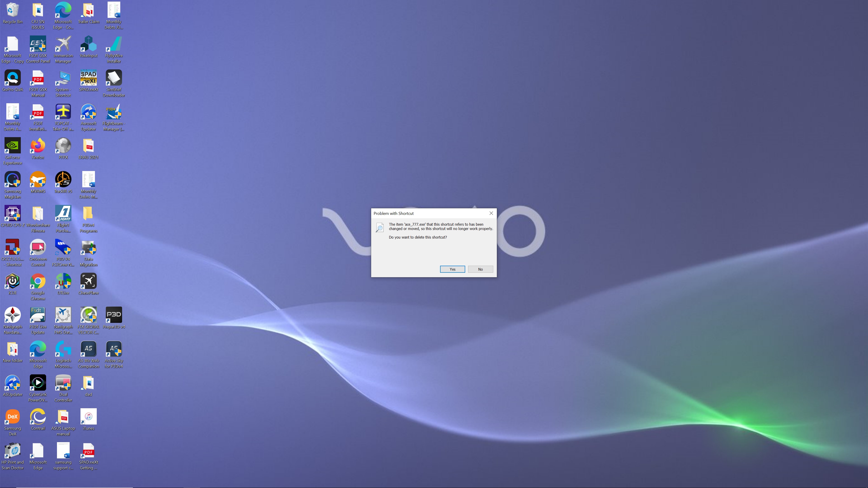Close the Problem with Shortcut dialog

pos(491,213)
